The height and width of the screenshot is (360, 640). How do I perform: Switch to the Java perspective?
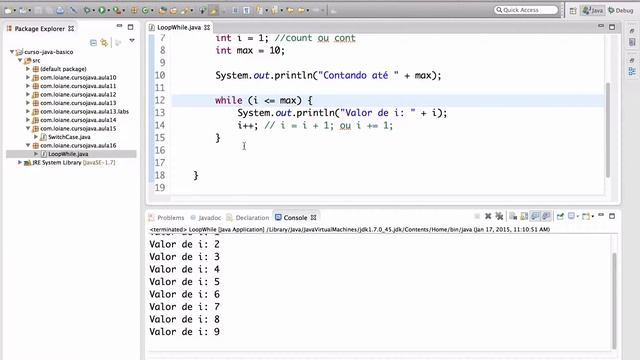click(x=593, y=11)
